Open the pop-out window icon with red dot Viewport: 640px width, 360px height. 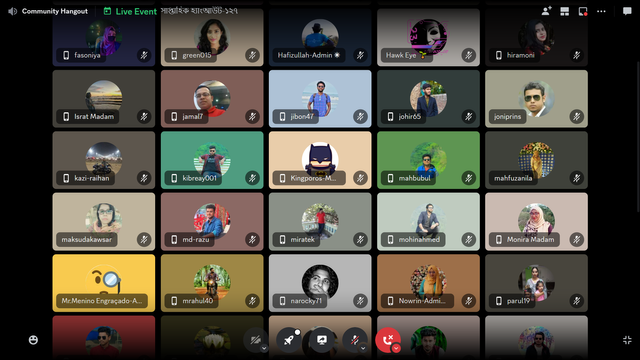tap(583, 11)
